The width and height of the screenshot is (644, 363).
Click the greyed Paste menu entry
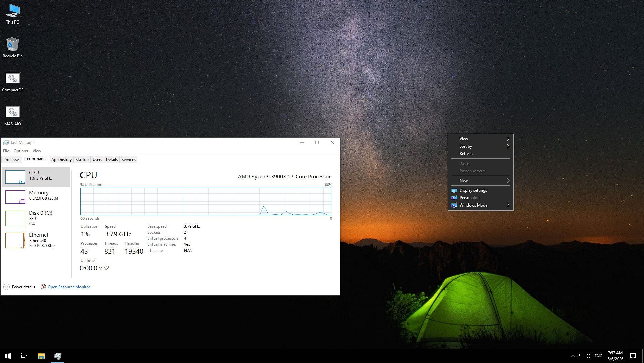coord(481,164)
